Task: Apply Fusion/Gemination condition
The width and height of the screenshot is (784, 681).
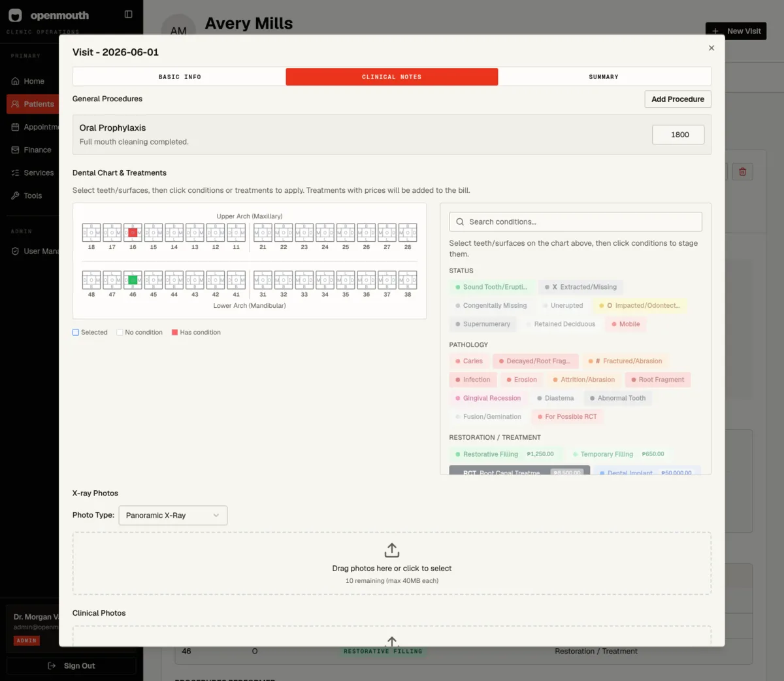Action: (489, 416)
